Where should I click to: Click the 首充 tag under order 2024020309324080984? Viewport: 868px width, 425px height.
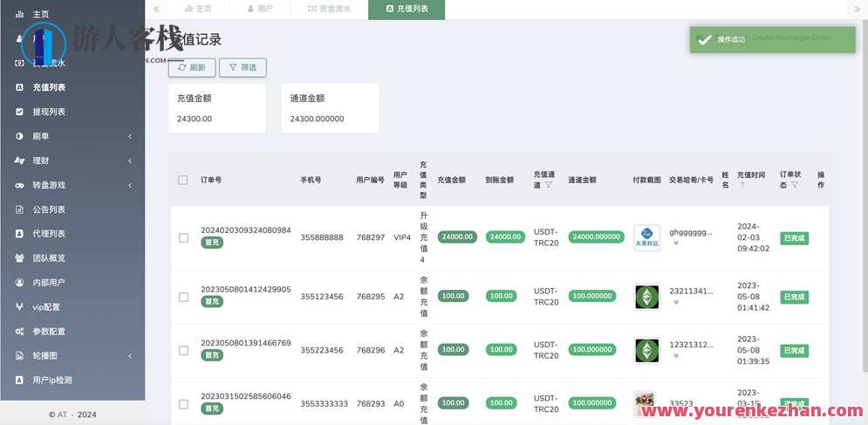tap(212, 242)
